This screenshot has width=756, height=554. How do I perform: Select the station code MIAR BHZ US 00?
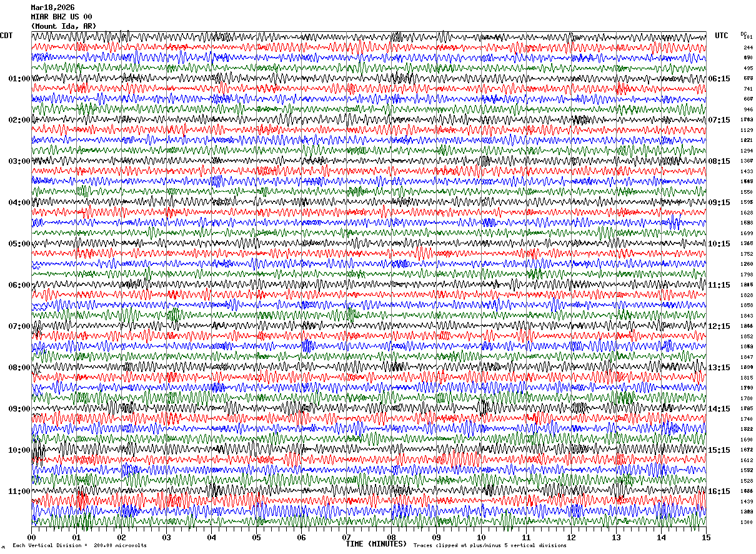click(x=61, y=17)
